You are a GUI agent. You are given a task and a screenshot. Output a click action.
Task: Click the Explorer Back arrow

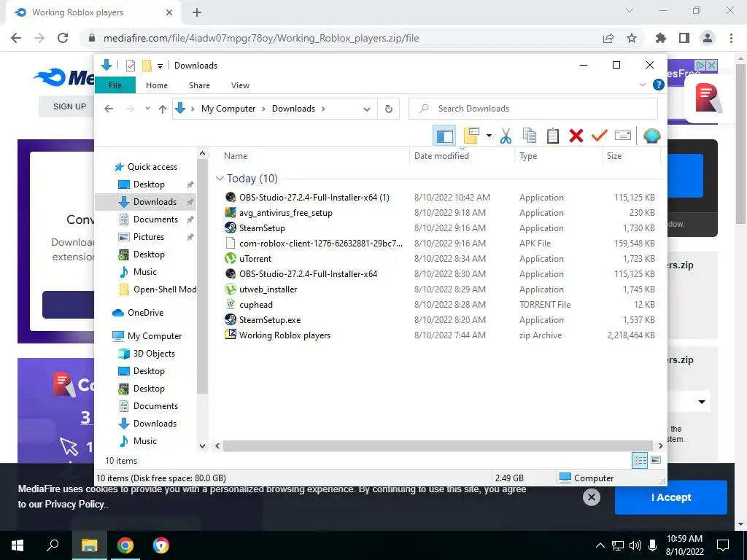pos(109,109)
